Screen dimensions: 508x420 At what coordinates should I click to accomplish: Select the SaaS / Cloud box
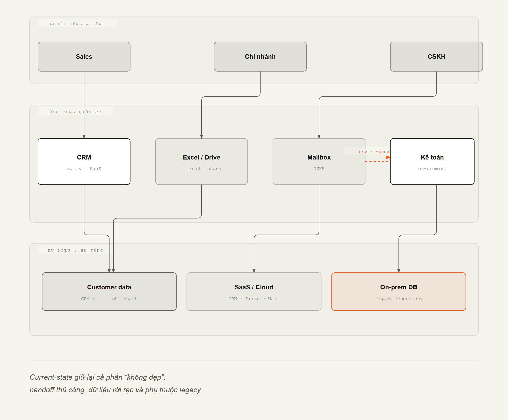[x=254, y=291]
